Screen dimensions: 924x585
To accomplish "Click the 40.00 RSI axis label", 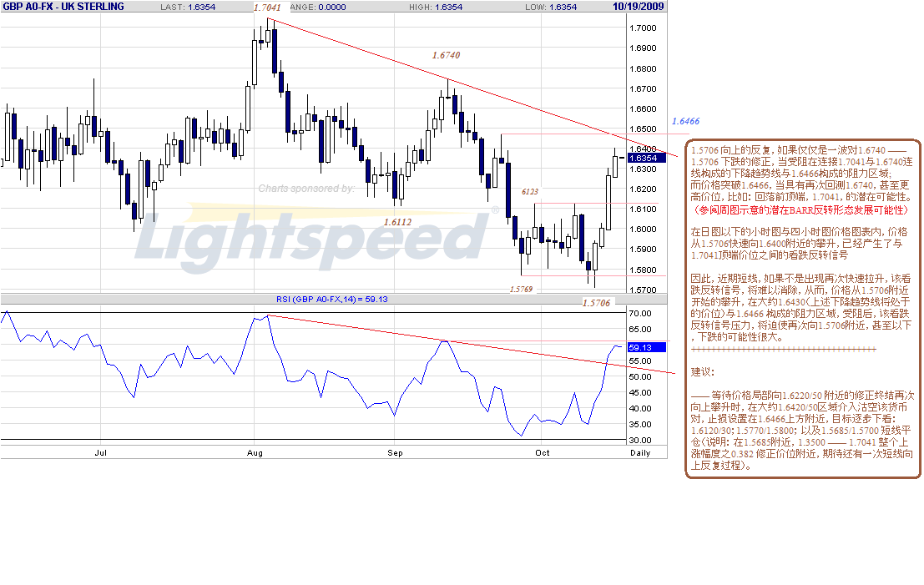I will [x=640, y=408].
